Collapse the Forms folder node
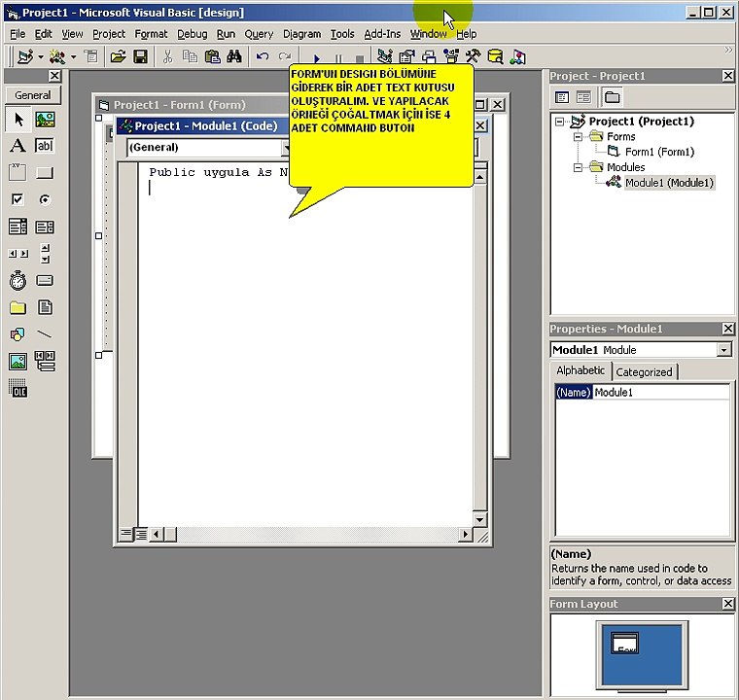 pos(578,137)
